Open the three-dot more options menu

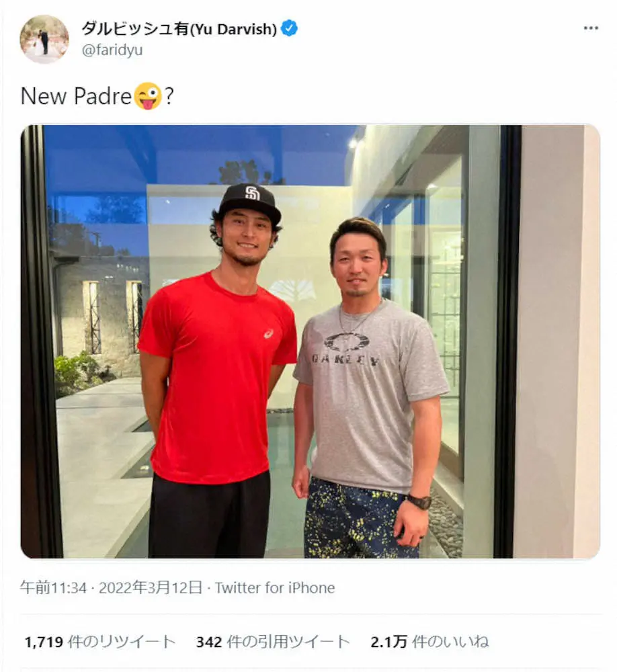click(590, 28)
